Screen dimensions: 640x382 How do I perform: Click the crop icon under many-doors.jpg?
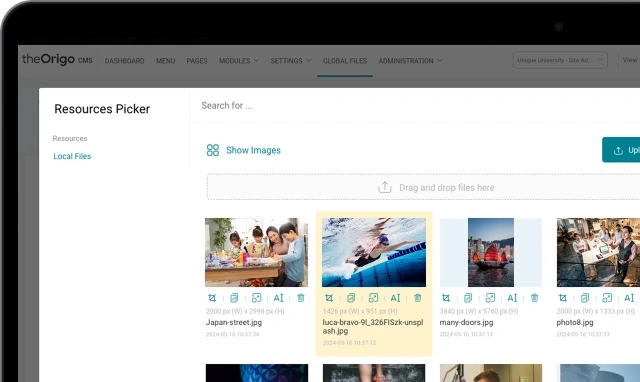[446, 298]
